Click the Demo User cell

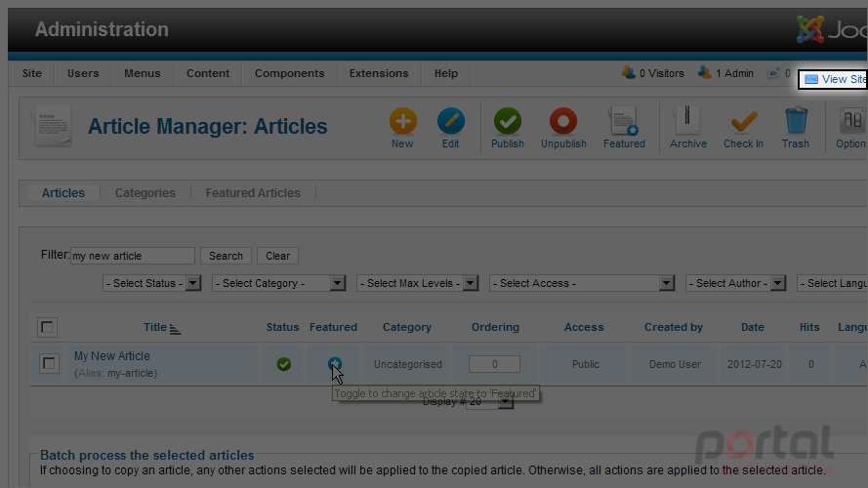(x=675, y=364)
